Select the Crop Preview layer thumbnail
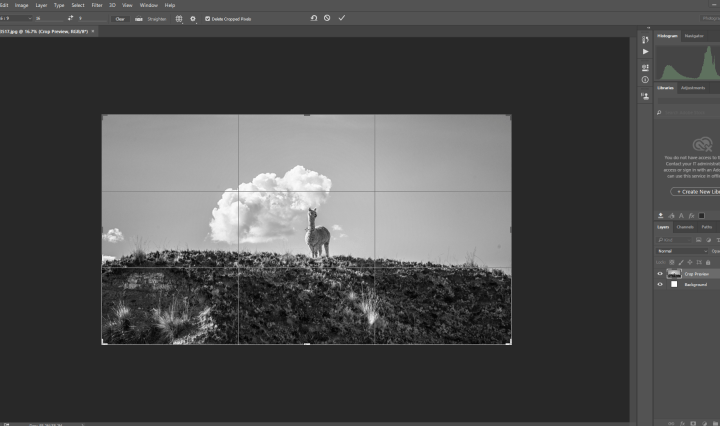Viewport: 720px width, 426px height. (x=674, y=274)
